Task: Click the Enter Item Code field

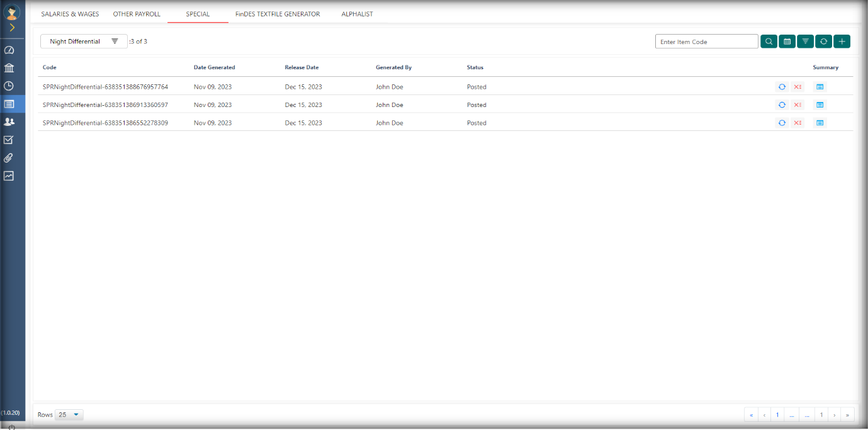Action: pyautogui.click(x=706, y=42)
